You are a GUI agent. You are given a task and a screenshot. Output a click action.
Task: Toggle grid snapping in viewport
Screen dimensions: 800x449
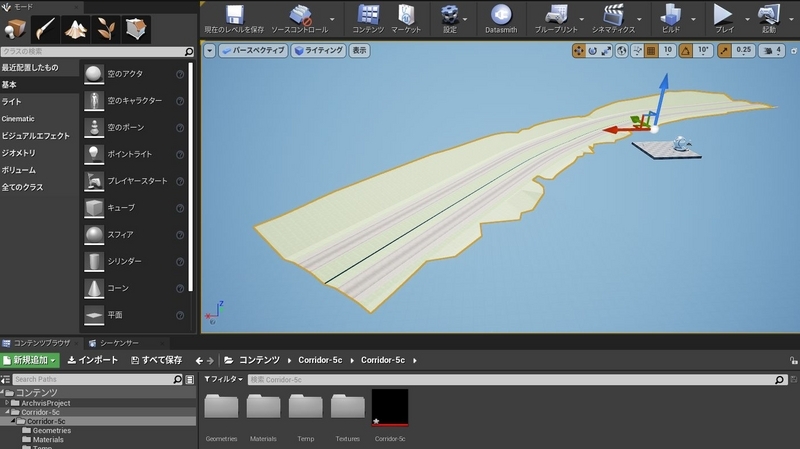point(651,51)
